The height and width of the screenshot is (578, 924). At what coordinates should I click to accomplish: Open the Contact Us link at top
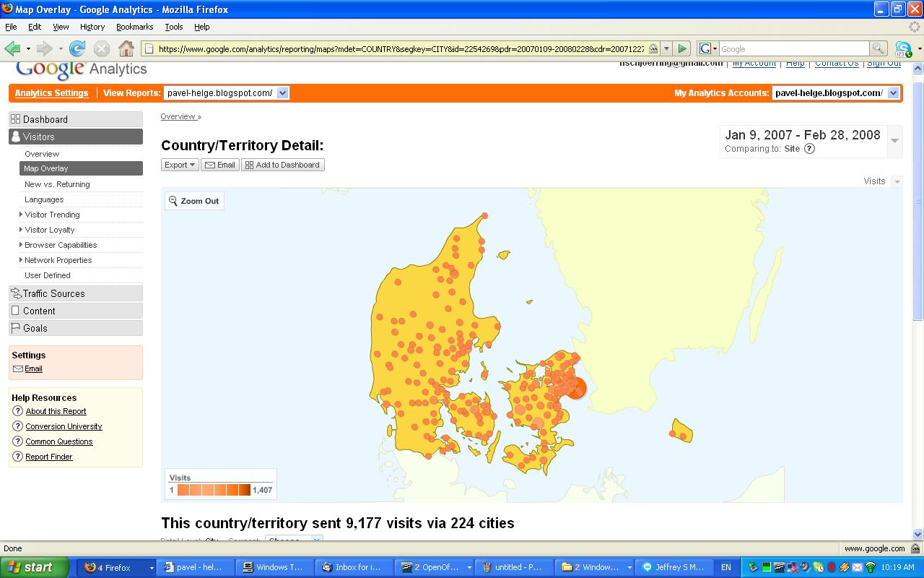pos(837,64)
